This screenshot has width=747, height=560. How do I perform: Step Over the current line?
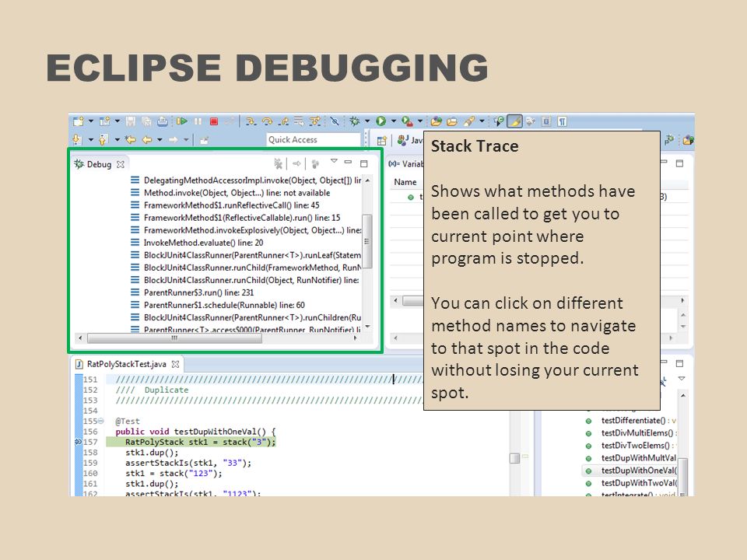pyautogui.click(x=267, y=121)
